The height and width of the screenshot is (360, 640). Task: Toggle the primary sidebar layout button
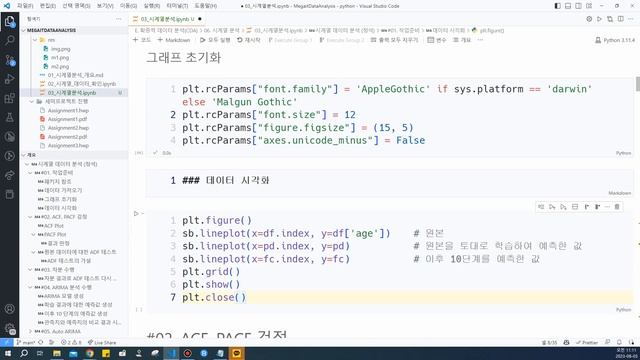(558, 6)
